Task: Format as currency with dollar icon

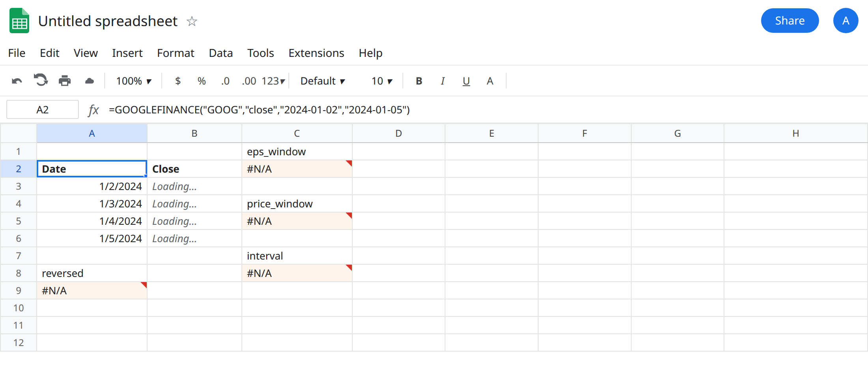Action: pos(178,81)
